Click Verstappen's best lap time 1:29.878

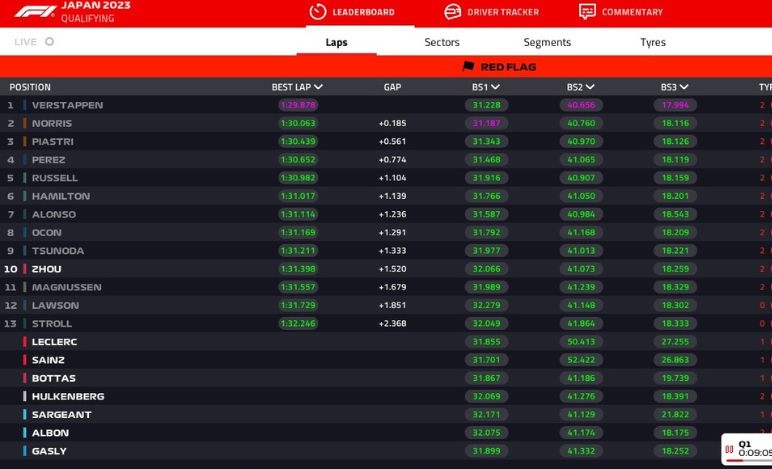click(x=298, y=105)
